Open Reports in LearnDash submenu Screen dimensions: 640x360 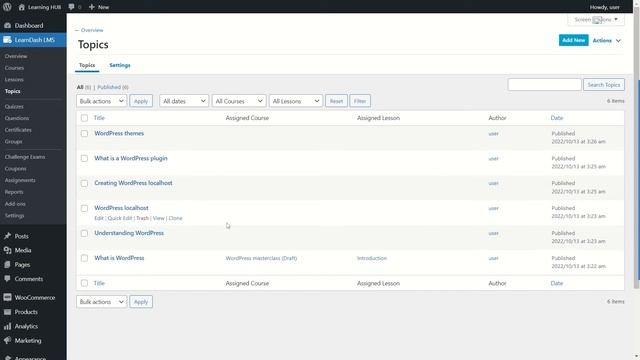pyautogui.click(x=14, y=192)
